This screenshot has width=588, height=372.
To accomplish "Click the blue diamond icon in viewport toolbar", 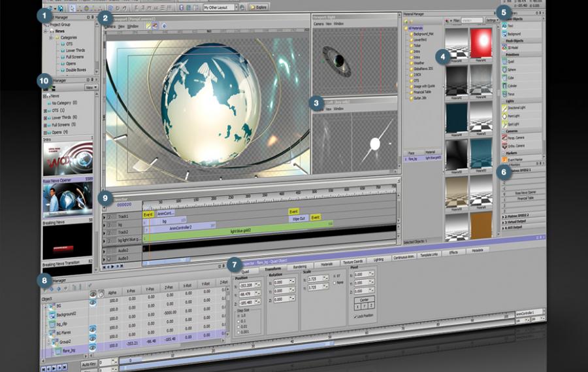I will pyautogui.click(x=164, y=26).
